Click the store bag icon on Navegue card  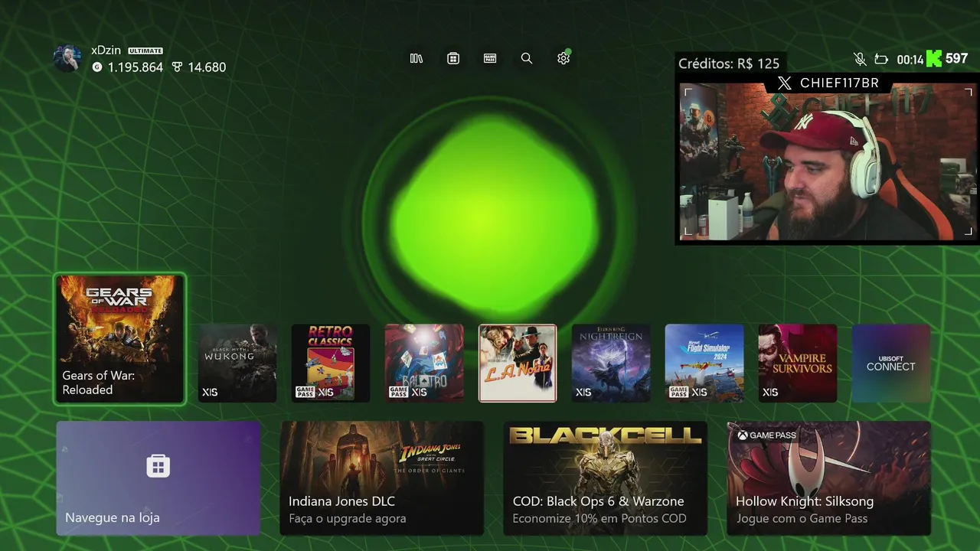(158, 466)
